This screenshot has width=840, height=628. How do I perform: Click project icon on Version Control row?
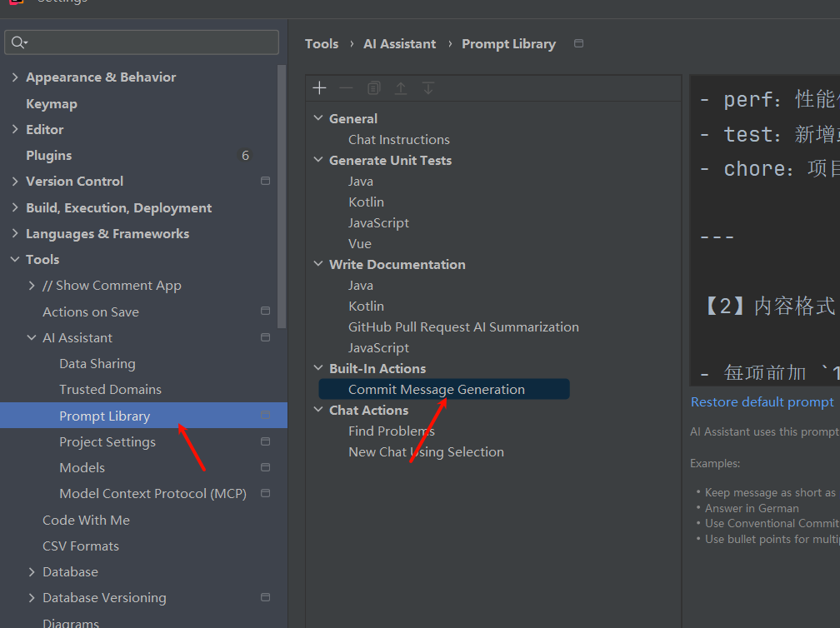pyautogui.click(x=265, y=181)
